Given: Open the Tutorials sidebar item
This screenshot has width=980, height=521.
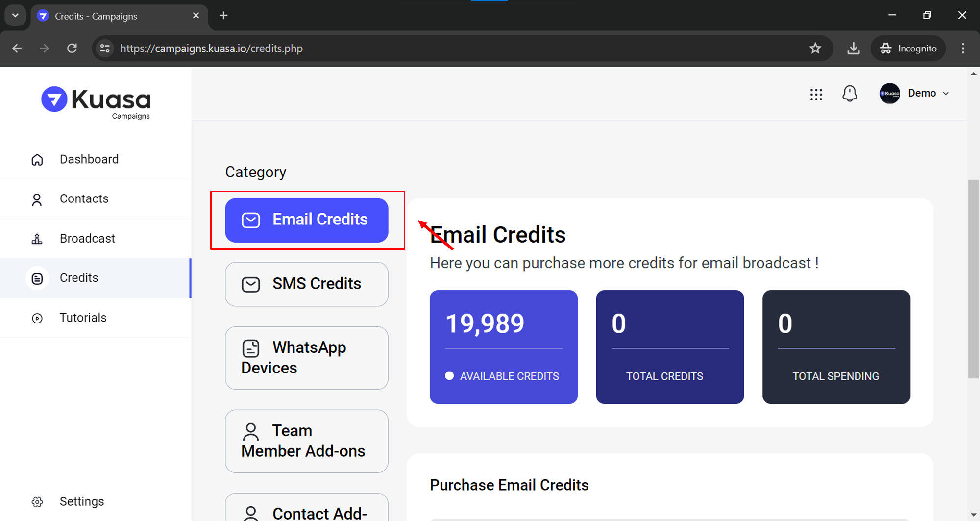Looking at the screenshot, I should click(x=83, y=318).
